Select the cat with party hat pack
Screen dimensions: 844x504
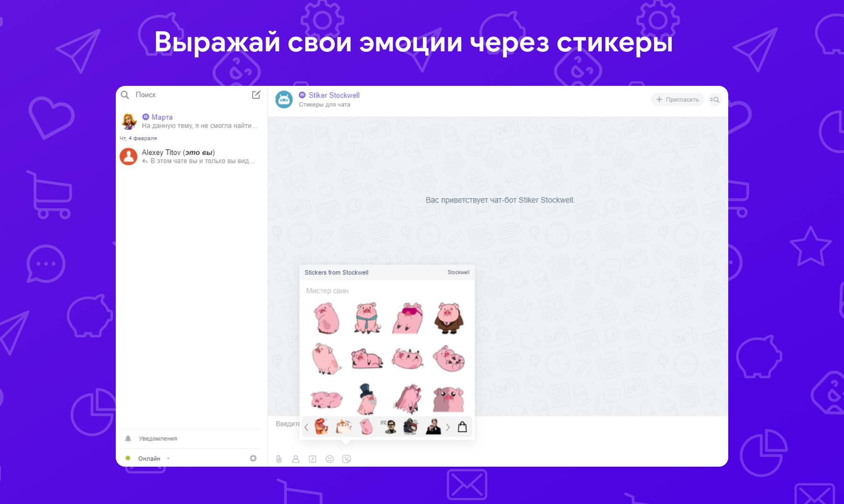pos(344,427)
